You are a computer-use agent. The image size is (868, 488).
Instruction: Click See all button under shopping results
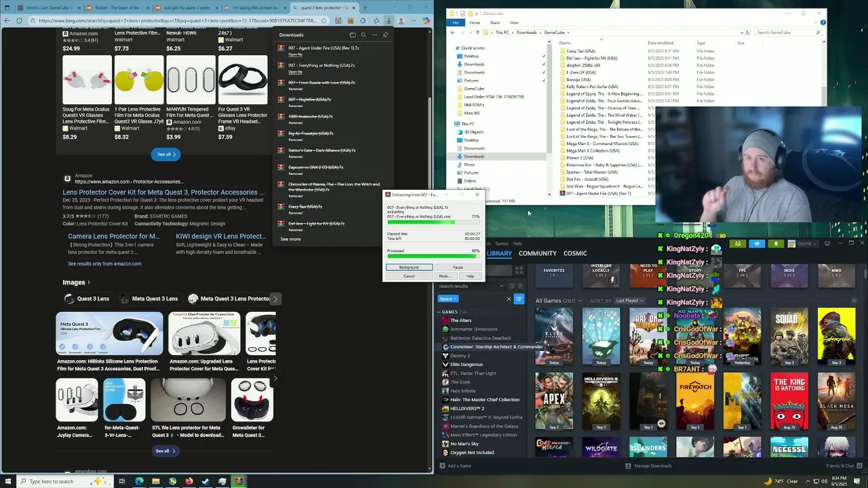coord(166,155)
